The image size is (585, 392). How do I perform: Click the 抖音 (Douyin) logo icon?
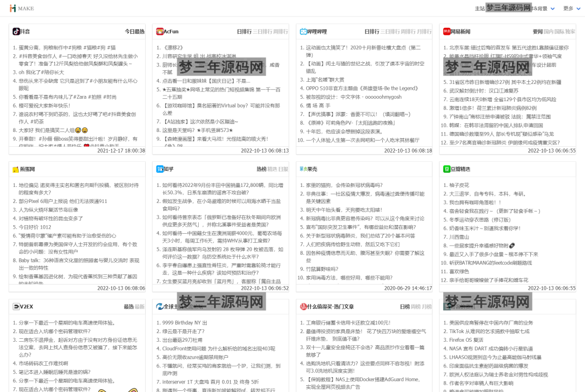16,31
